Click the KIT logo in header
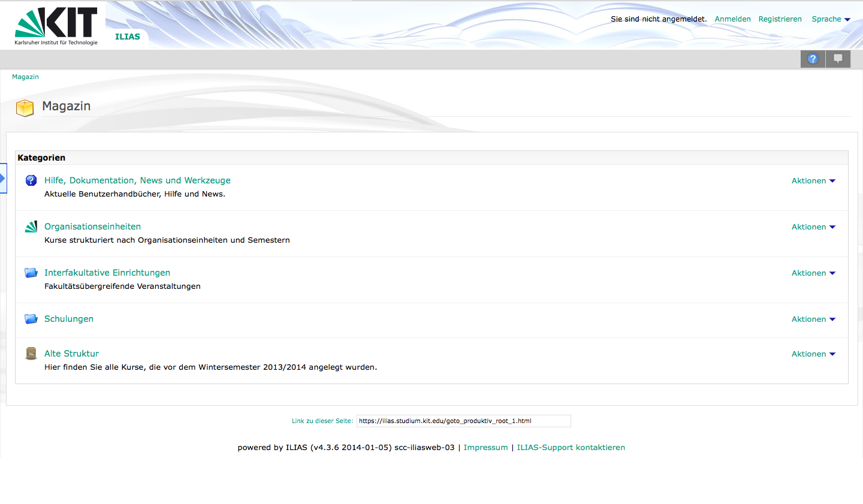The height and width of the screenshot is (504, 863). point(56,26)
